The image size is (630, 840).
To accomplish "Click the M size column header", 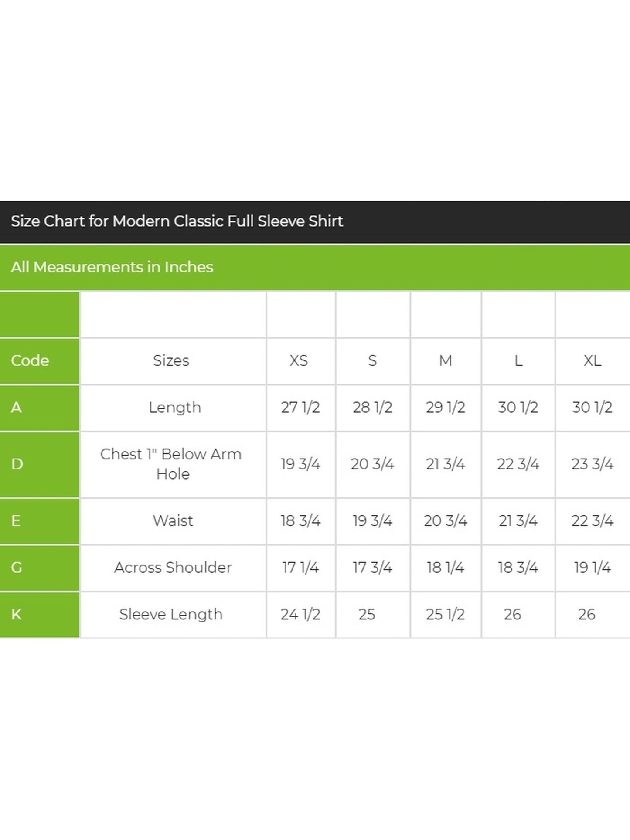I will pos(446,361).
